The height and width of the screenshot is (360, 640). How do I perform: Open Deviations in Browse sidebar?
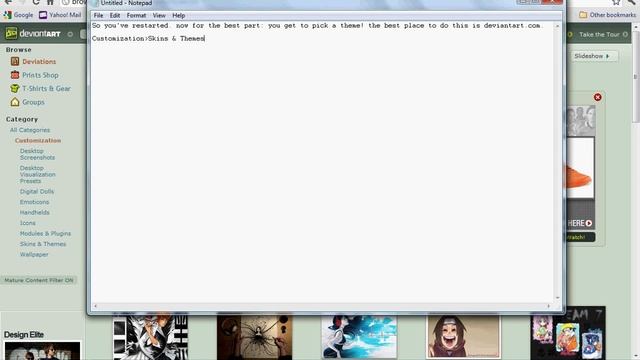pos(39,62)
